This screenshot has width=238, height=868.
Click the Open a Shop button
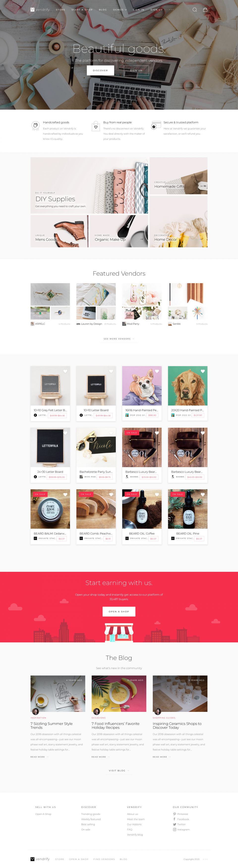pyautogui.click(x=119, y=611)
